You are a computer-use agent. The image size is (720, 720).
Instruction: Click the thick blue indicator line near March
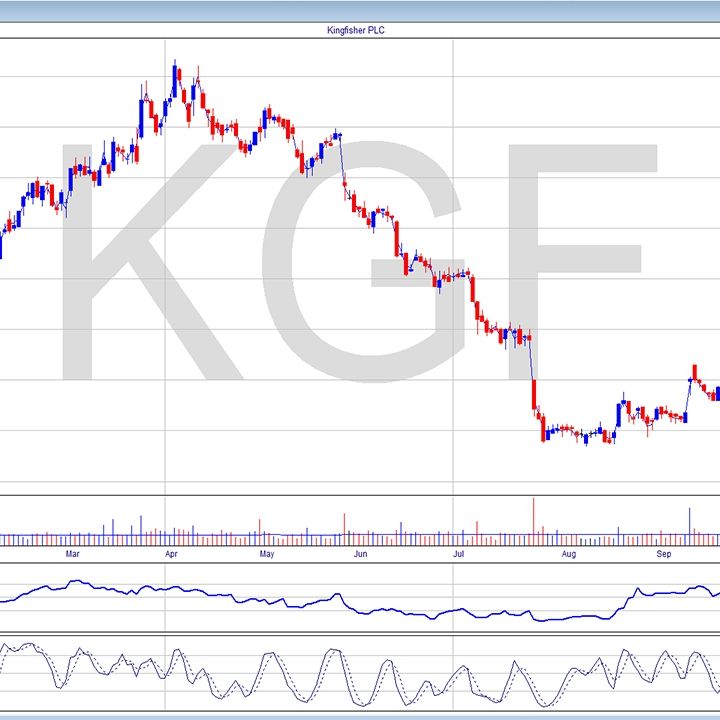[x=72, y=582]
